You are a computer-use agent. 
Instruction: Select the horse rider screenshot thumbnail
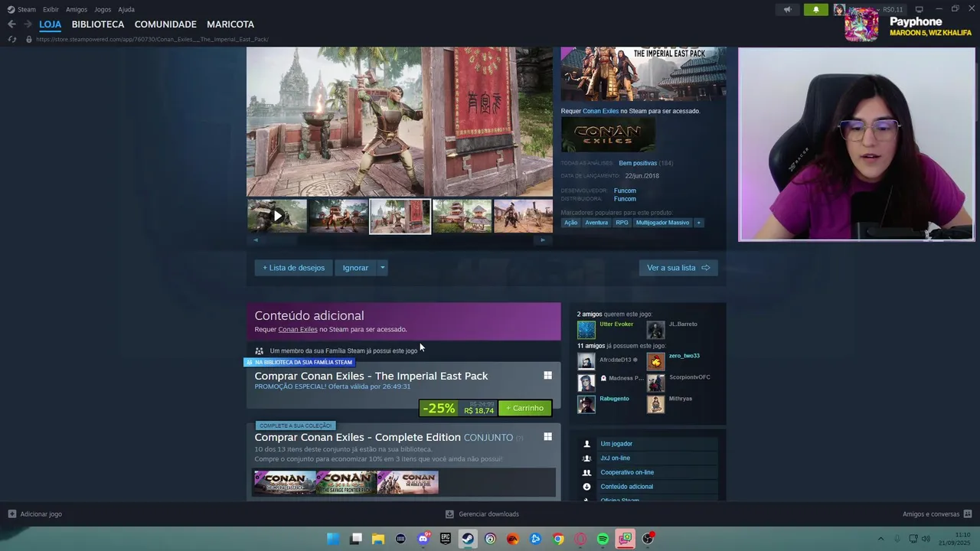523,217
